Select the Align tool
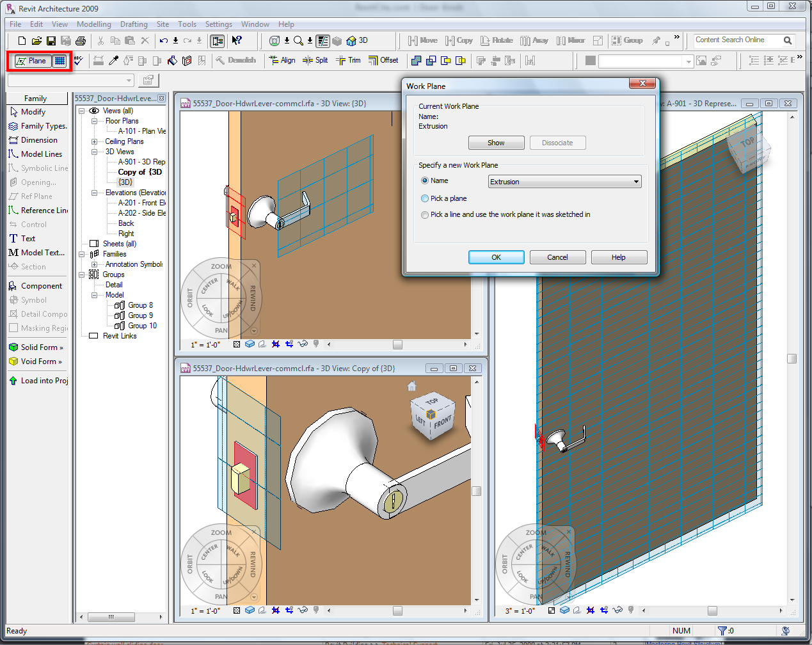 282,60
